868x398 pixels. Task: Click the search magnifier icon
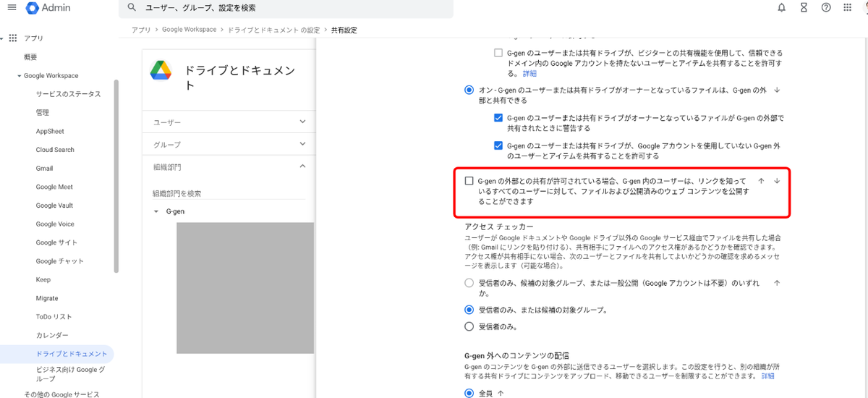(x=131, y=8)
